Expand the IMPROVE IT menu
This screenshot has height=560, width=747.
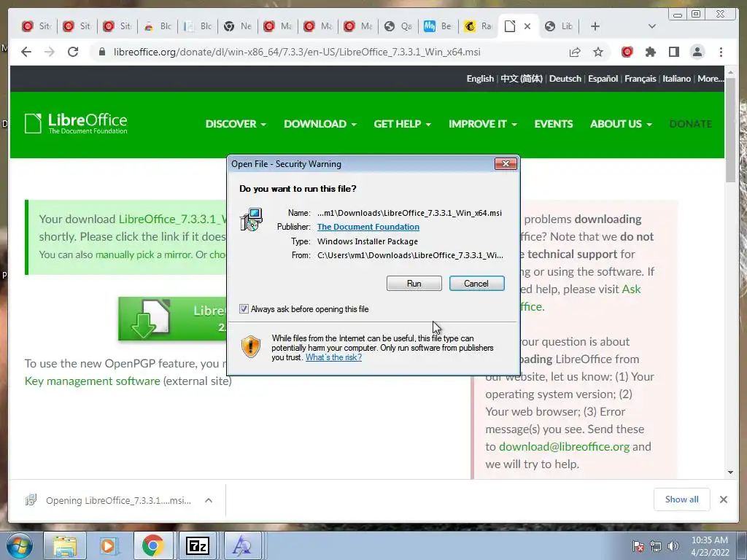[483, 124]
